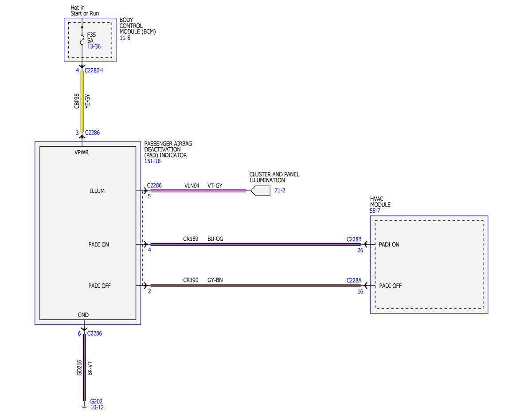Screen dimensions: 532x411
Task: Click PADI OFF inside the PAD indicator
Action: [x=100, y=286]
